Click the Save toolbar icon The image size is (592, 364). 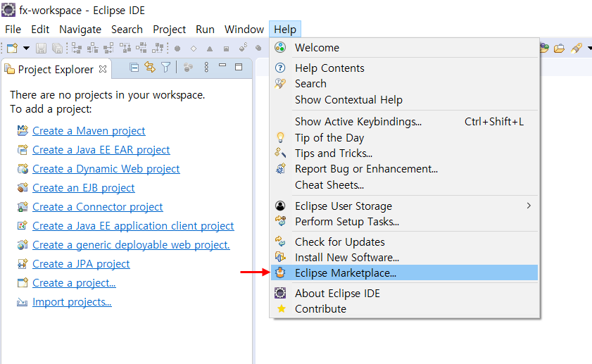point(41,48)
